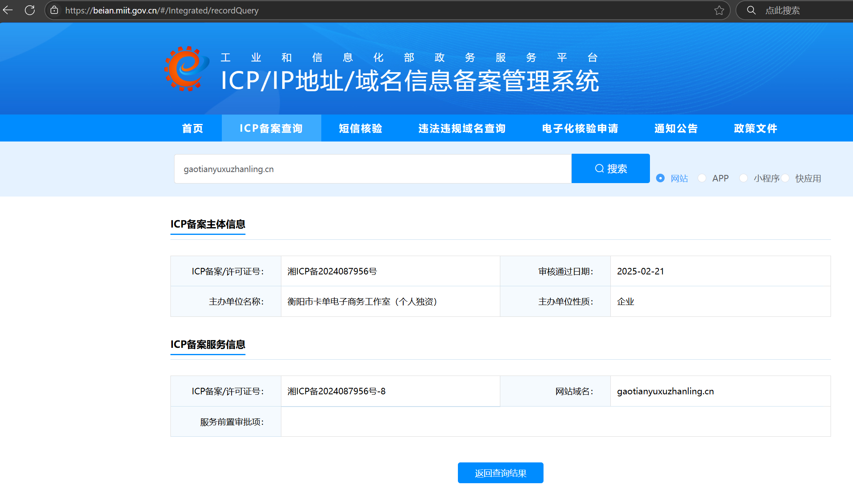Click 返回查询结果 button
853x504 pixels.
pyautogui.click(x=500, y=473)
